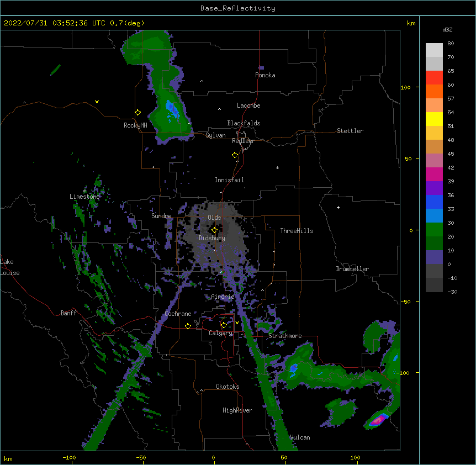Screen dimensions: 476x465
Task: Click the Strathmore label
Action: 285,336
